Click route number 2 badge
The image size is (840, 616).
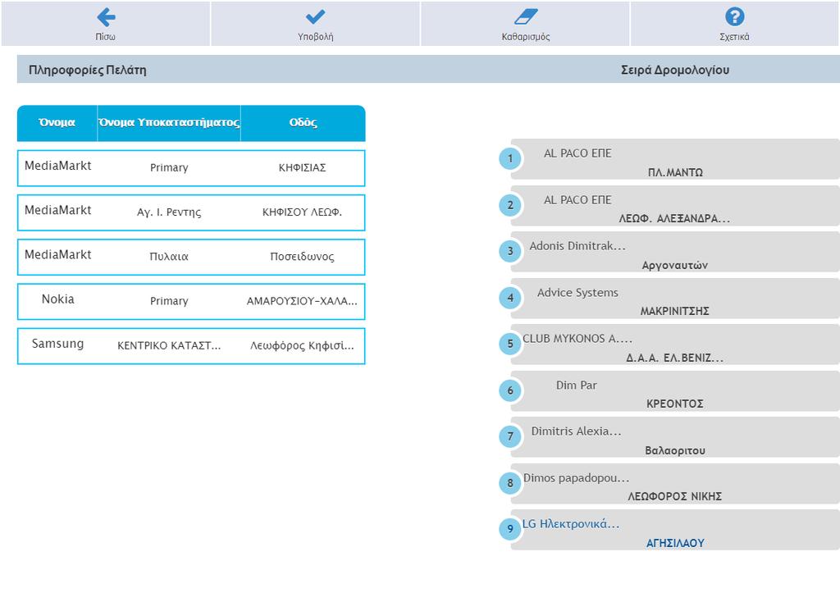pos(510,205)
